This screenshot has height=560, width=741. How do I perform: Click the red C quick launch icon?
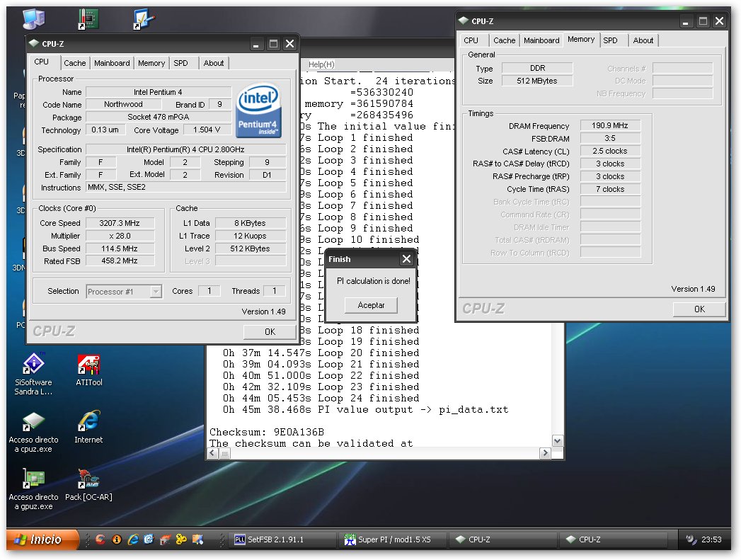point(100,539)
